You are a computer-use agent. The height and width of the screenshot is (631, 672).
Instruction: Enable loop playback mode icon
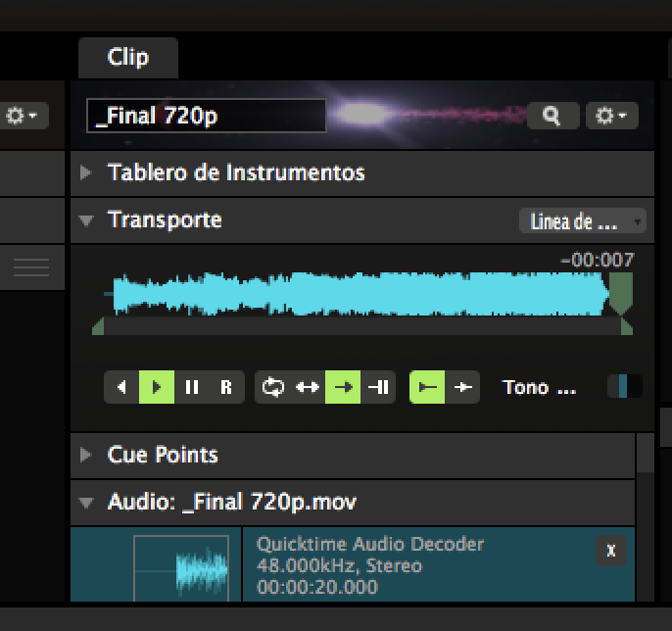coord(272,387)
